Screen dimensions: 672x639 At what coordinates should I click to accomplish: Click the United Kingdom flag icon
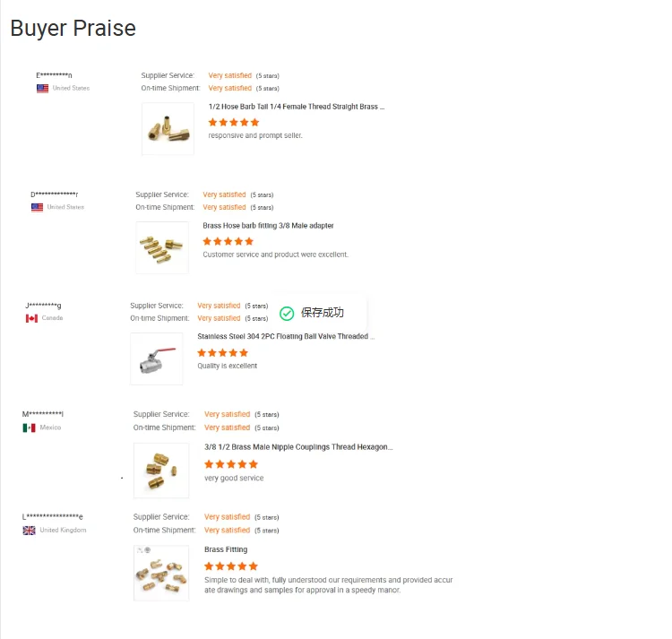pyautogui.click(x=29, y=531)
